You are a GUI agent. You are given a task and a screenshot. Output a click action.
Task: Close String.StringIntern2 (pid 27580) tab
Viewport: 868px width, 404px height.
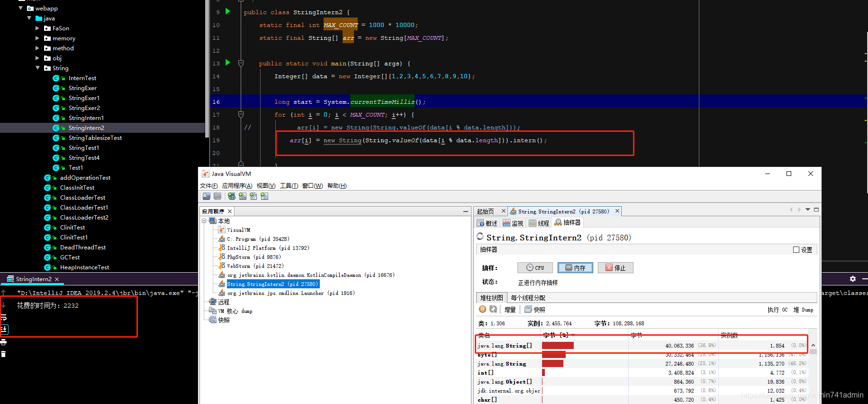point(617,211)
